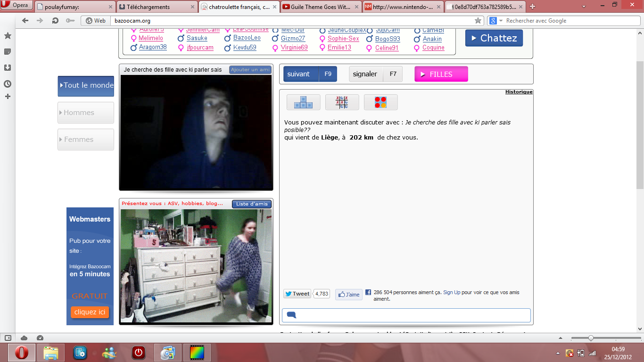644x362 pixels.
Task: Start the tic-tac-toe game icon
Action: [x=342, y=102]
